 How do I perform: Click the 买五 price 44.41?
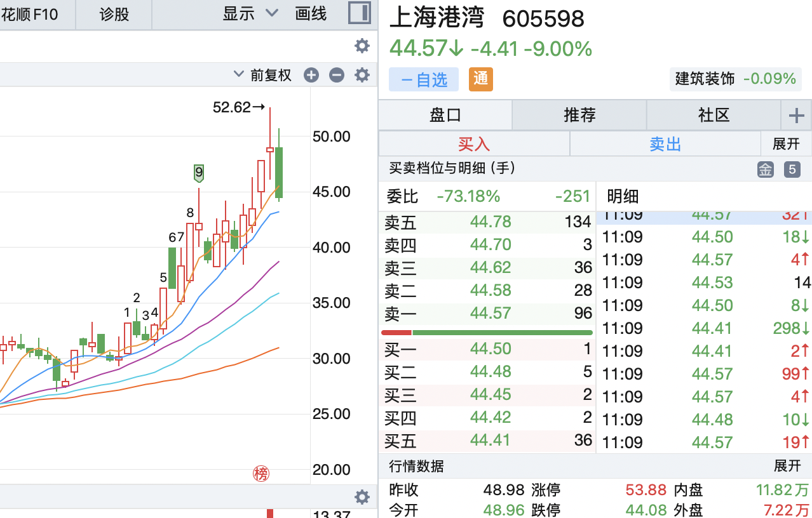491,440
